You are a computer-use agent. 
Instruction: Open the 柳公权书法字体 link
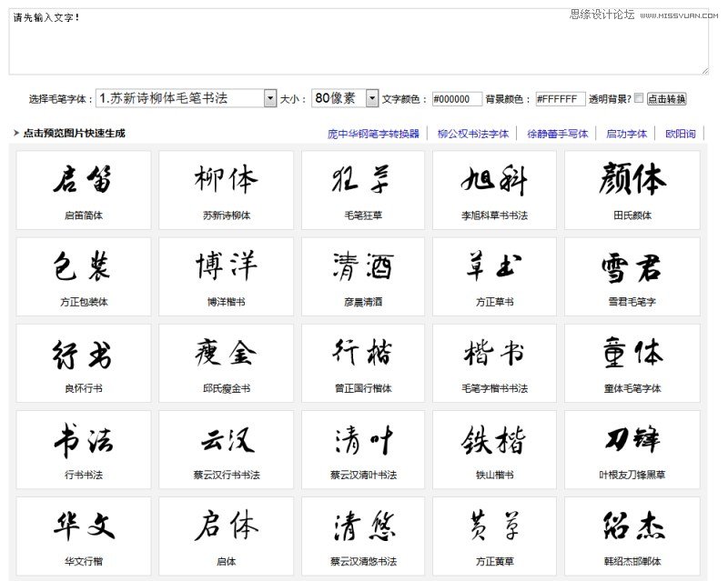473,134
